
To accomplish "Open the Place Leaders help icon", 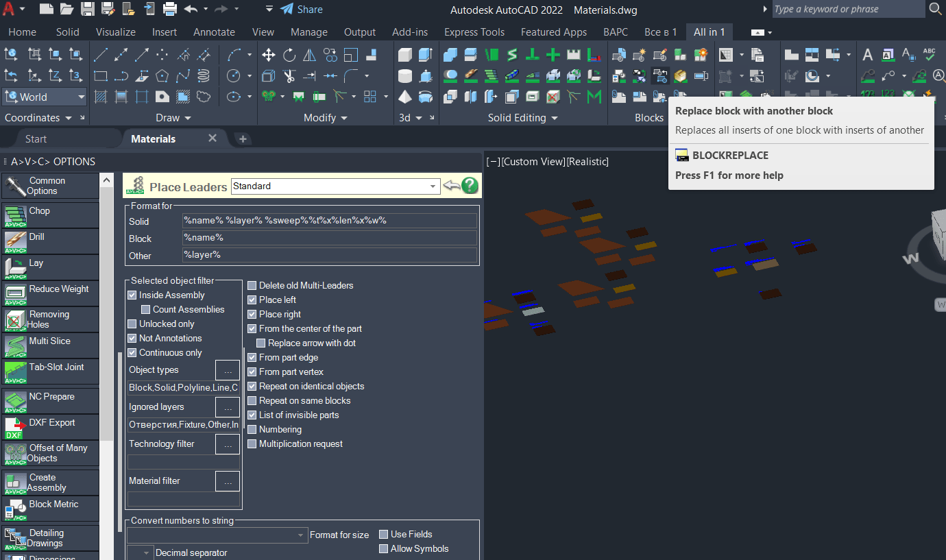I will point(470,186).
